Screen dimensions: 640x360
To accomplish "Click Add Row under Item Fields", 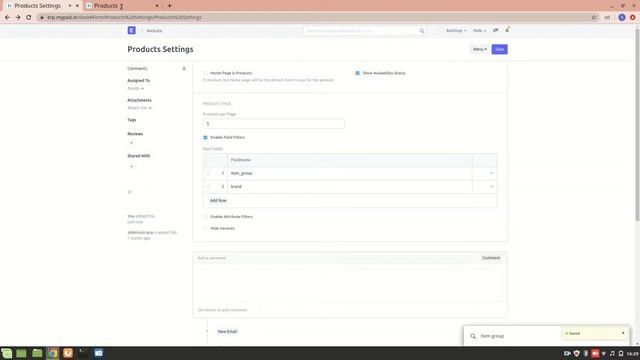I will click(218, 200).
